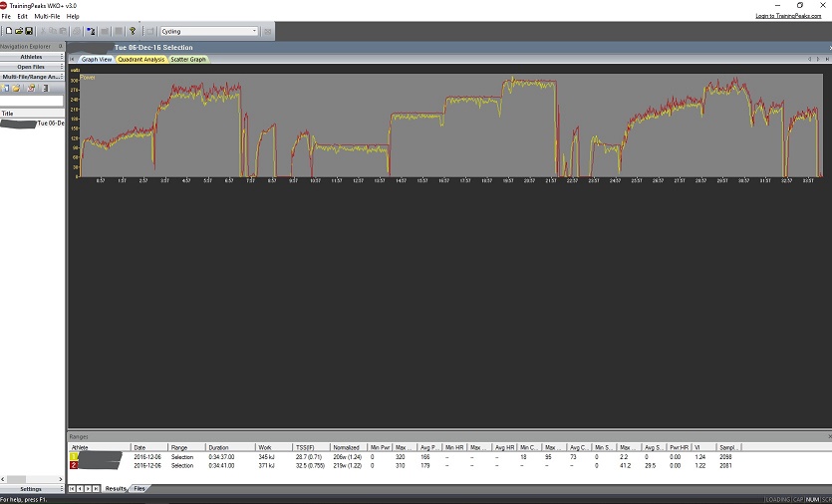
Task: Sort by the Duration column header
Action: coord(230,448)
